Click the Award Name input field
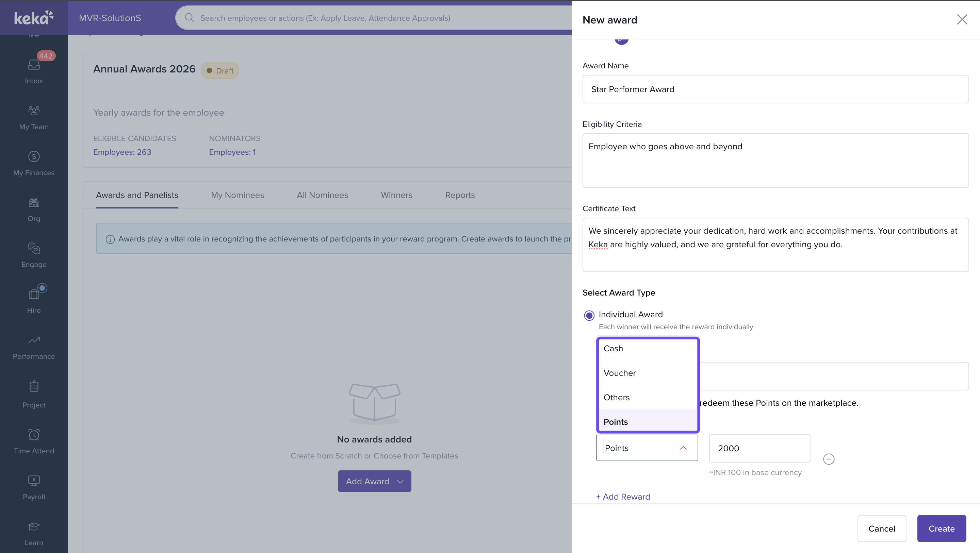The width and height of the screenshot is (980, 553). click(x=775, y=89)
